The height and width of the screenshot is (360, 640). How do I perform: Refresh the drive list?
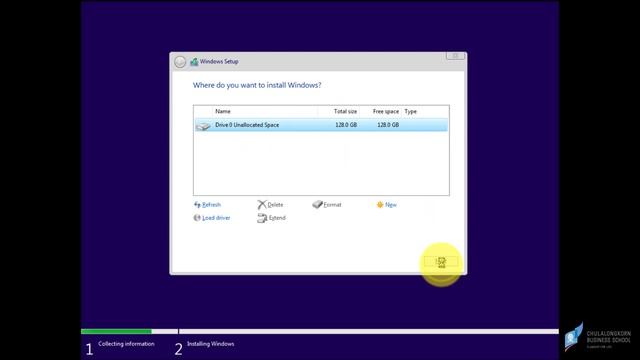tap(207, 204)
